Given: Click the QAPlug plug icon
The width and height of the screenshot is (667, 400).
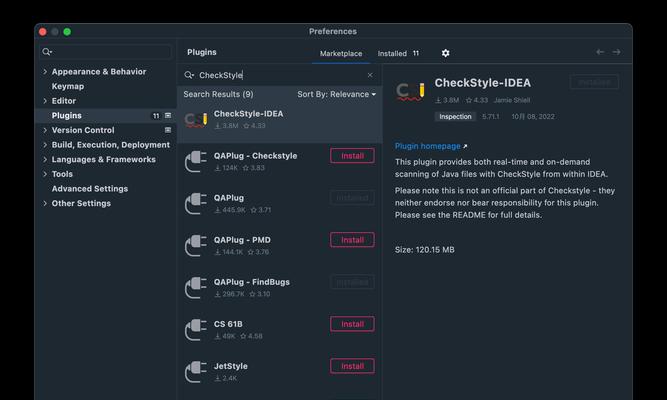Looking at the screenshot, I should click(196, 204).
